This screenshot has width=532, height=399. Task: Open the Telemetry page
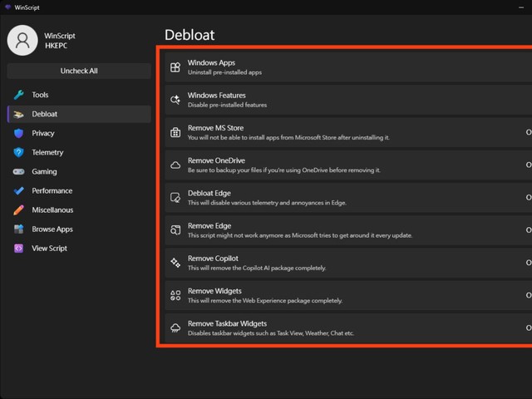click(x=79, y=152)
